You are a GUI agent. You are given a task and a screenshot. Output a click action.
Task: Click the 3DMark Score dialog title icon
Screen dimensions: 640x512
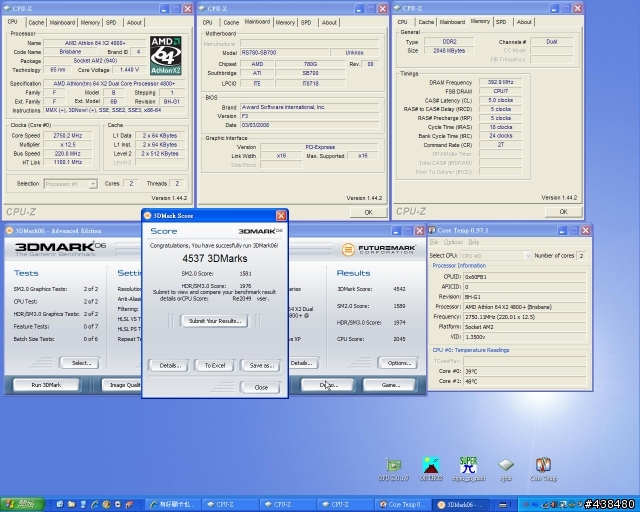click(x=147, y=216)
